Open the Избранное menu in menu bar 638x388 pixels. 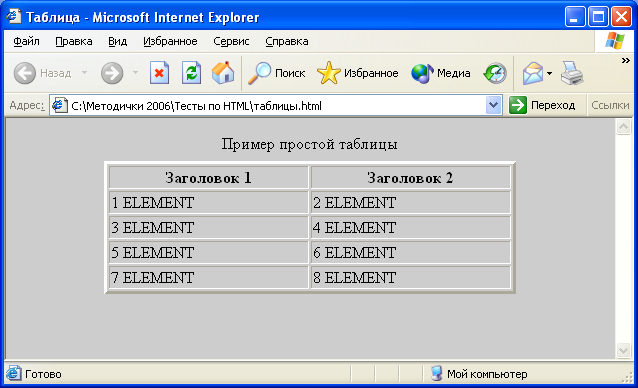(x=170, y=41)
